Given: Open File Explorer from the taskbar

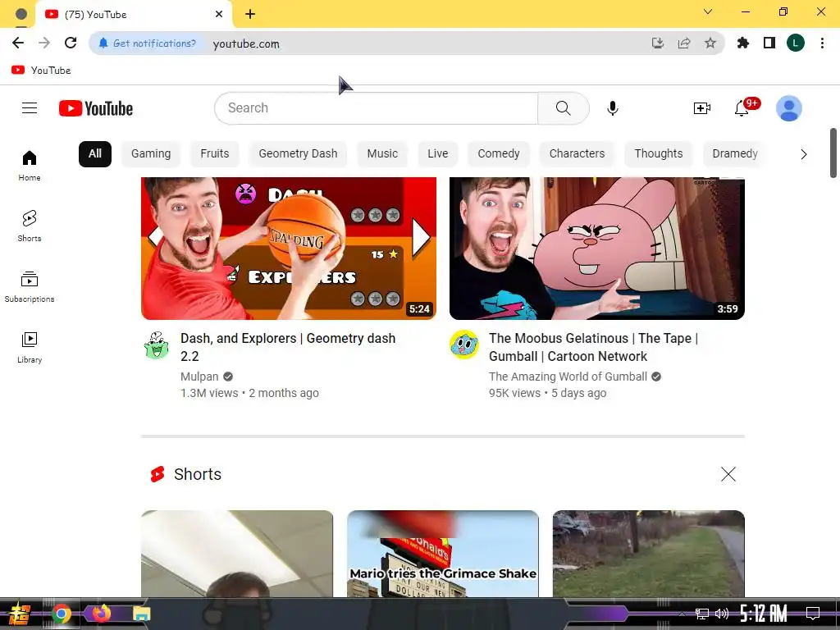Looking at the screenshot, I should [141, 614].
